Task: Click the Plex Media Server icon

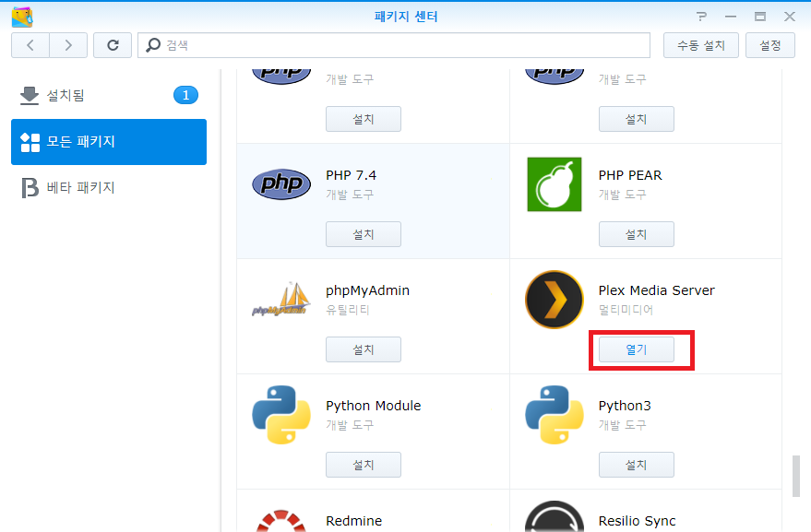Action: [x=555, y=300]
